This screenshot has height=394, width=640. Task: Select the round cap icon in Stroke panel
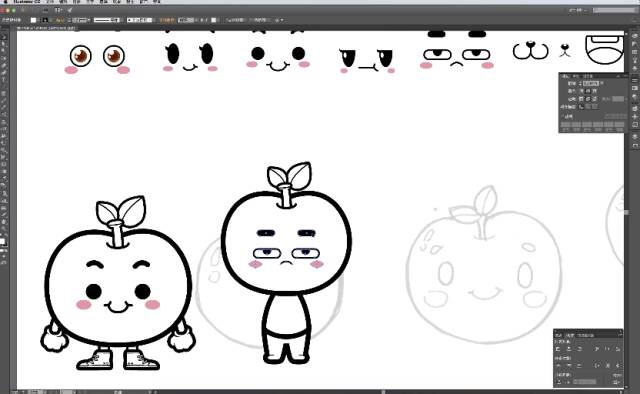tap(588, 91)
